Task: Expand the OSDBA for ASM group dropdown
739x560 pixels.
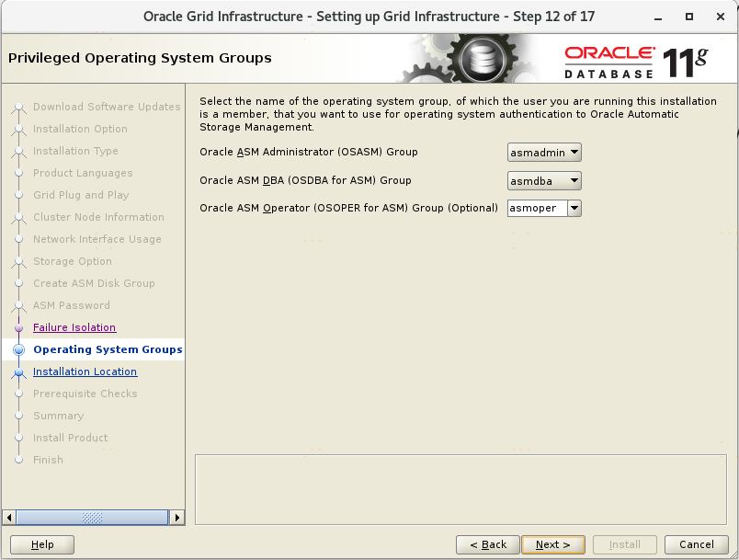Action: point(544,180)
